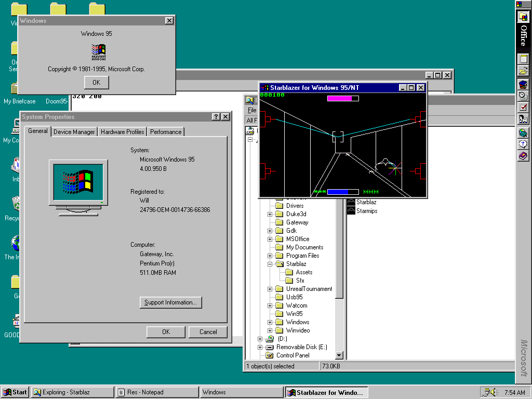The height and width of the screenshot is (399, 532).
Task: Select the Sfx subfolder in the tree
Action: [300, 281]
